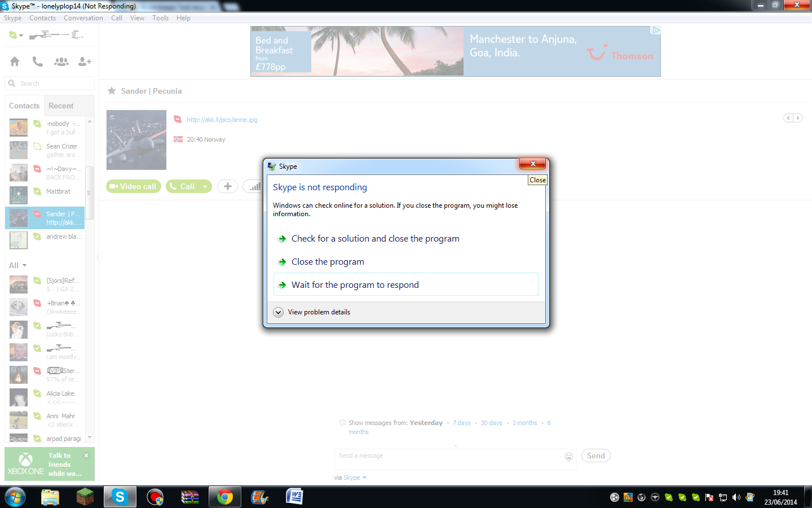Click the create group icon
Image resolution: width=812 pixels, height=508 pixels.
click(61, 61)
